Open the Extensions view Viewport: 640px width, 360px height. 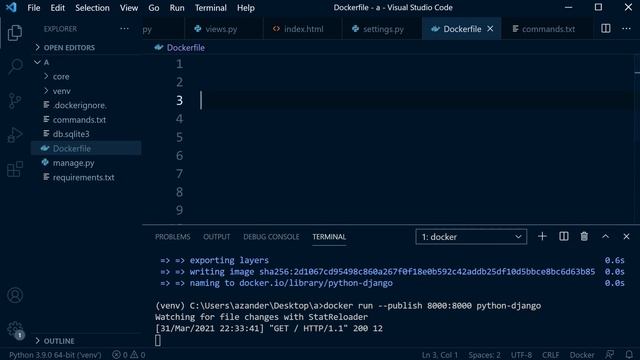pyautogui.click(x=15, y=169)
